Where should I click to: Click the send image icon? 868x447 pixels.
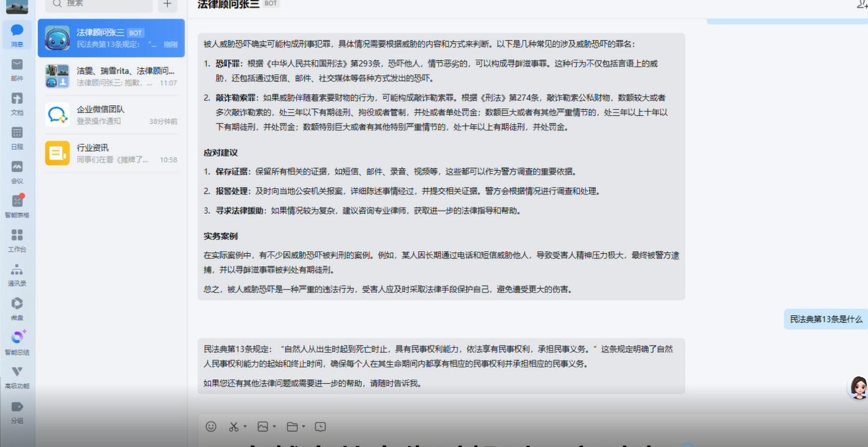pos(262,427)
